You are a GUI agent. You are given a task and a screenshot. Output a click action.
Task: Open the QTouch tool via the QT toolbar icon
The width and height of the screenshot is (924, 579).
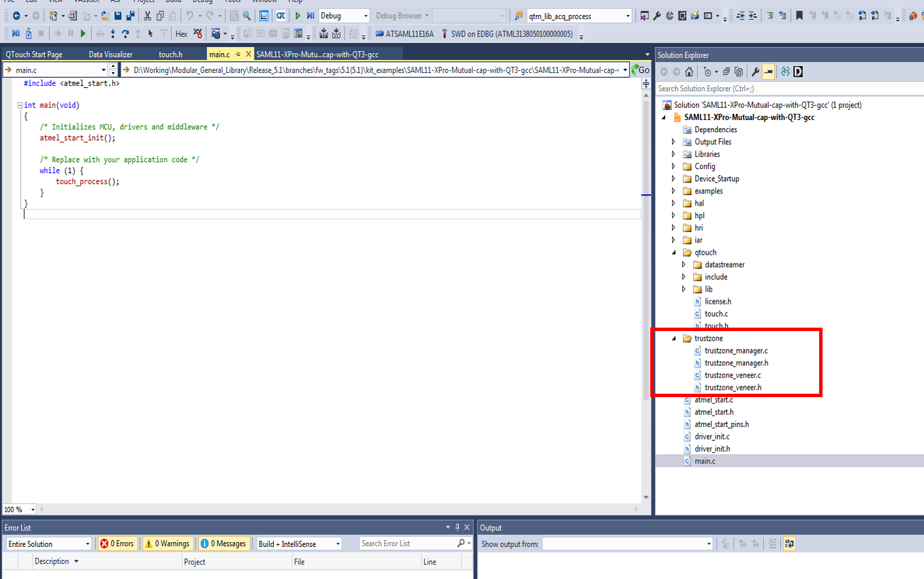[279, 15]
